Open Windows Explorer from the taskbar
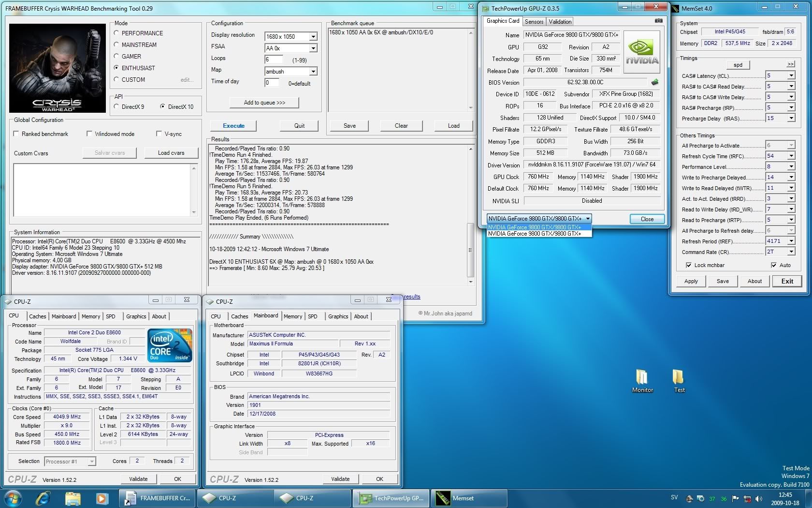 [73, 498]
